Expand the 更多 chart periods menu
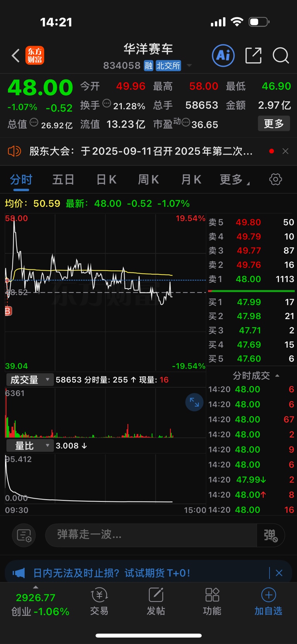The image size is (297, 644). [235, 180]
